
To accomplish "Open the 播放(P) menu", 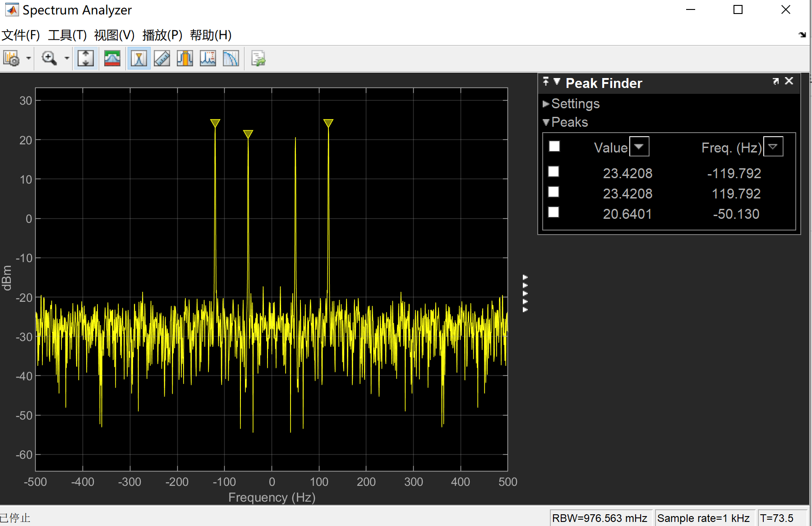I will (162, 35).
